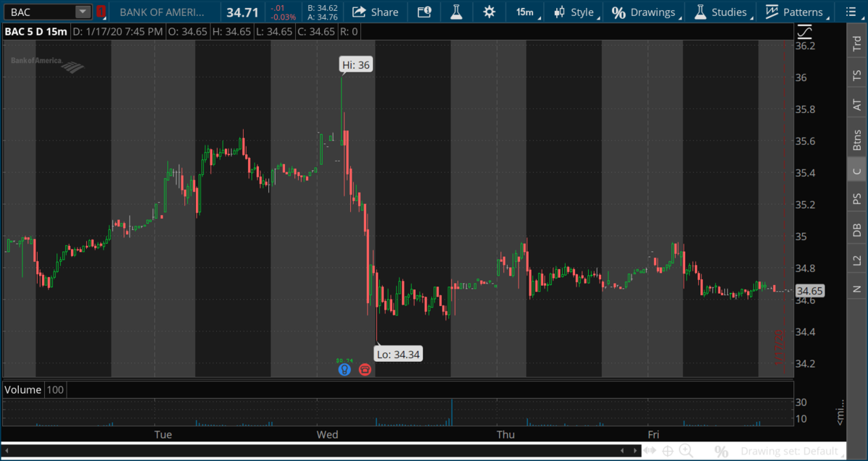
Task: Toggle the Trd sidebar panel
Action: coord(857,44)
